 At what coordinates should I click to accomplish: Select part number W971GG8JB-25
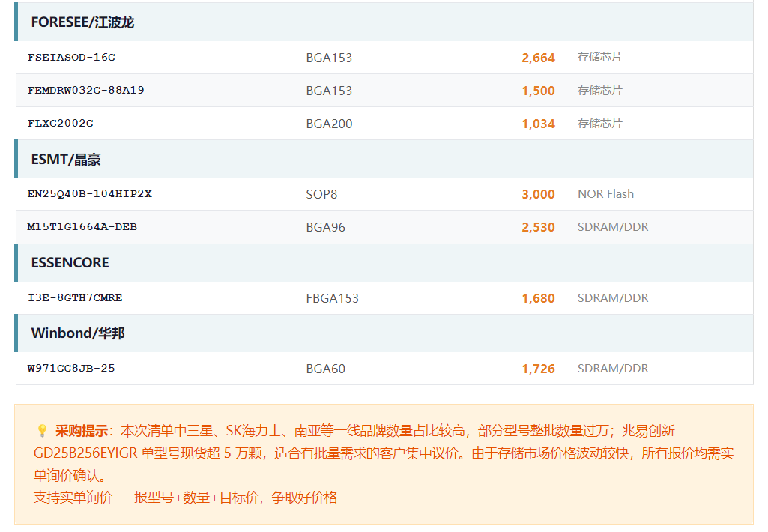[71, 368]
